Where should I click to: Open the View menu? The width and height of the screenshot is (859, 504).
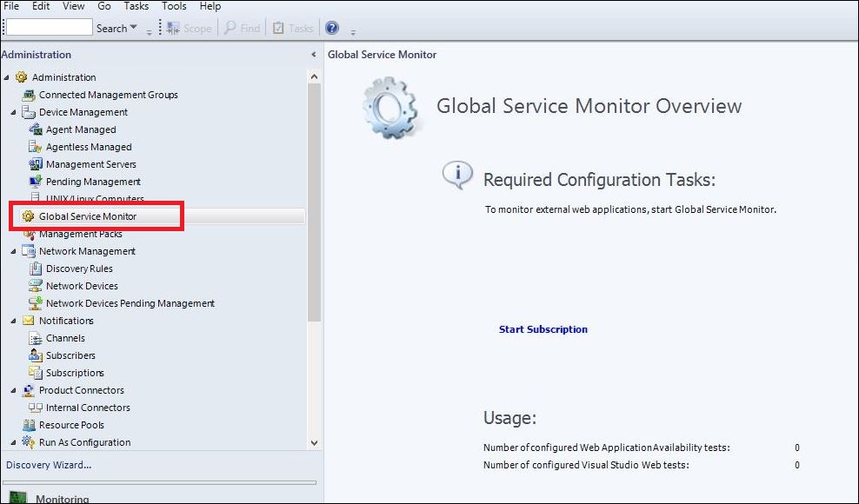[x=73, y=6]
